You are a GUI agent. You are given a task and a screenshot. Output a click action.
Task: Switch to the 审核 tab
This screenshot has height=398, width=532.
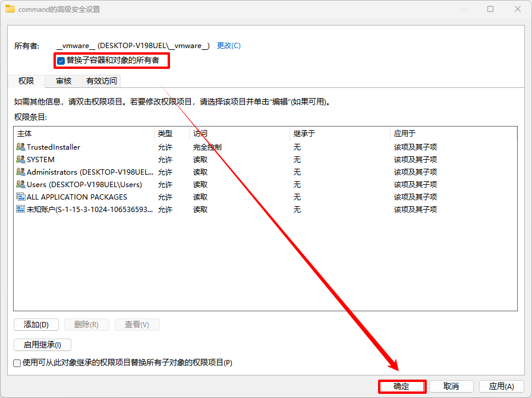pos(64,81)
